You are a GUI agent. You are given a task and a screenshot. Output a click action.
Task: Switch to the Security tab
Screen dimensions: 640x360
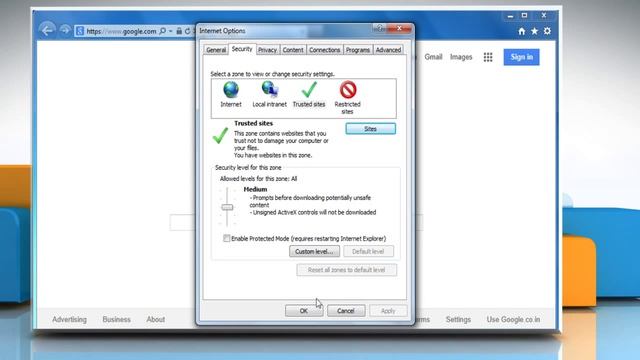click(242, 49)
